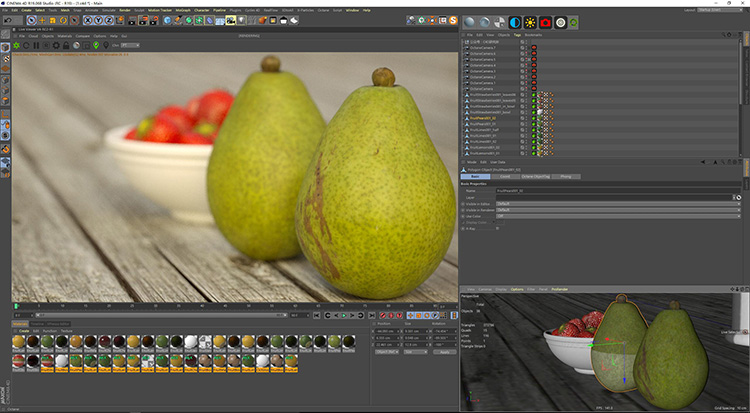This screenshot has height=413, width=750.
Task: Switch to Coord tab in attributes
Action: pos(505,177)
